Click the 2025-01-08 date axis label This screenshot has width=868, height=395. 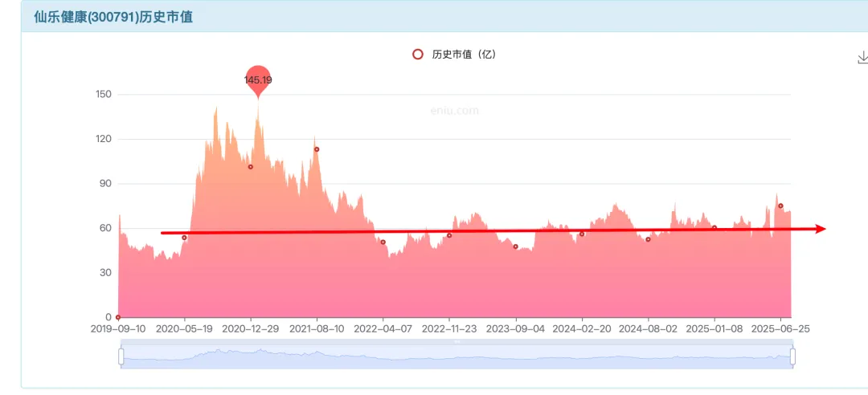coord(714,328)
